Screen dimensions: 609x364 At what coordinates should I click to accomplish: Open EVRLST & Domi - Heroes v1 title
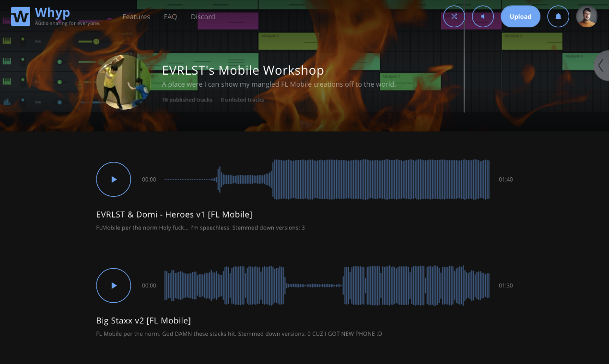174,215
